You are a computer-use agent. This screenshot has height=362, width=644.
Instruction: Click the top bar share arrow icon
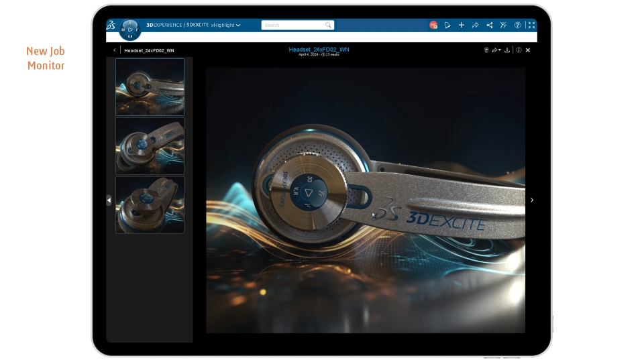coord(475,25)
